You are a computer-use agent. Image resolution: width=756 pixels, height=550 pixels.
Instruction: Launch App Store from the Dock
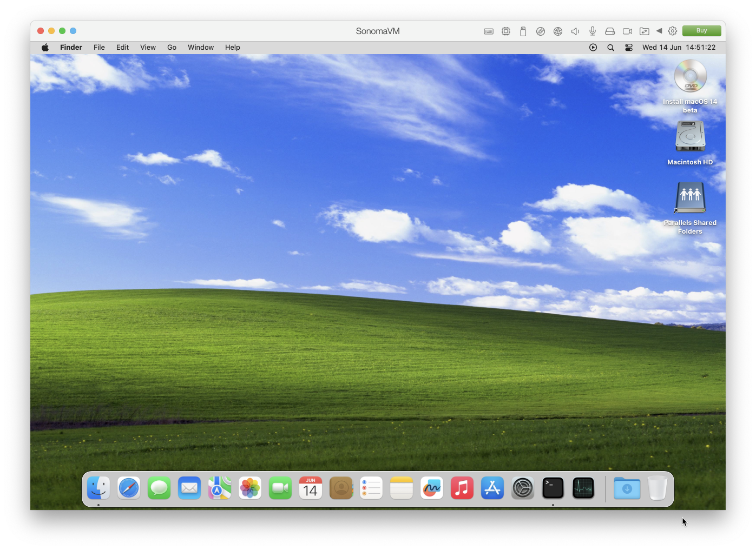(492, 488)
